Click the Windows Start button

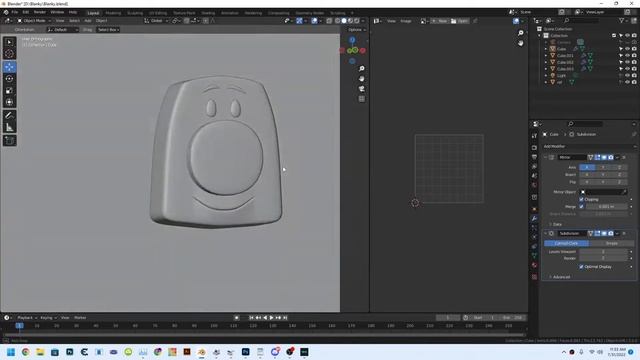(11, 352)
